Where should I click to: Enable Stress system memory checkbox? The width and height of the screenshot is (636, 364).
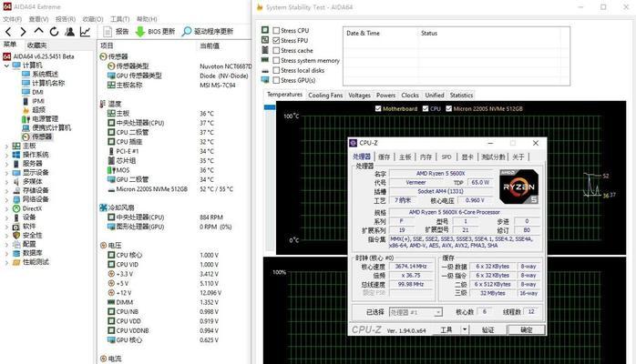pos(276,60)
